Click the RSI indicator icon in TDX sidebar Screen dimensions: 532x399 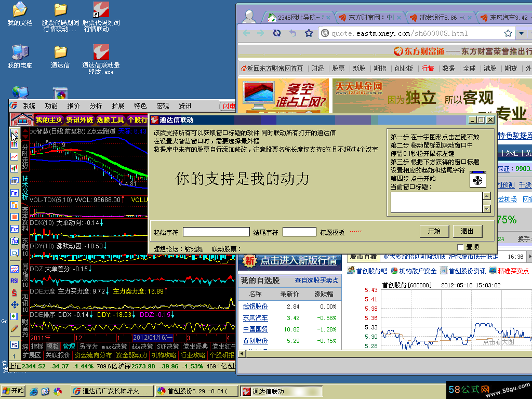pos(14,281)
